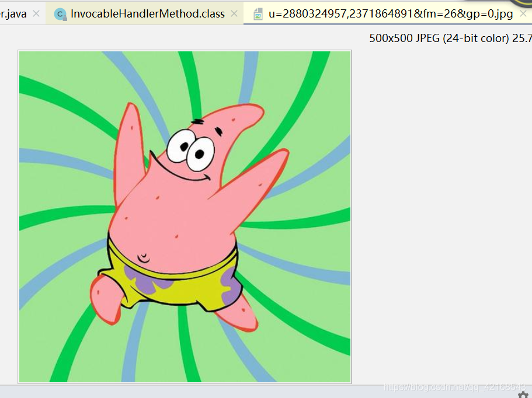Click the class file icon on InvocableHandlerMethod tab

tap(60, 14)
